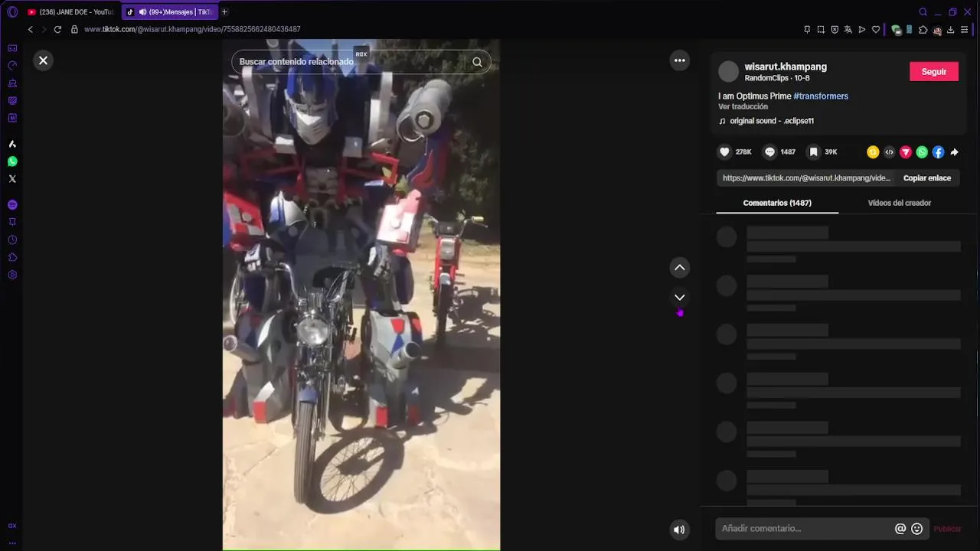Click the search magnifier in video search

[477, 62]
